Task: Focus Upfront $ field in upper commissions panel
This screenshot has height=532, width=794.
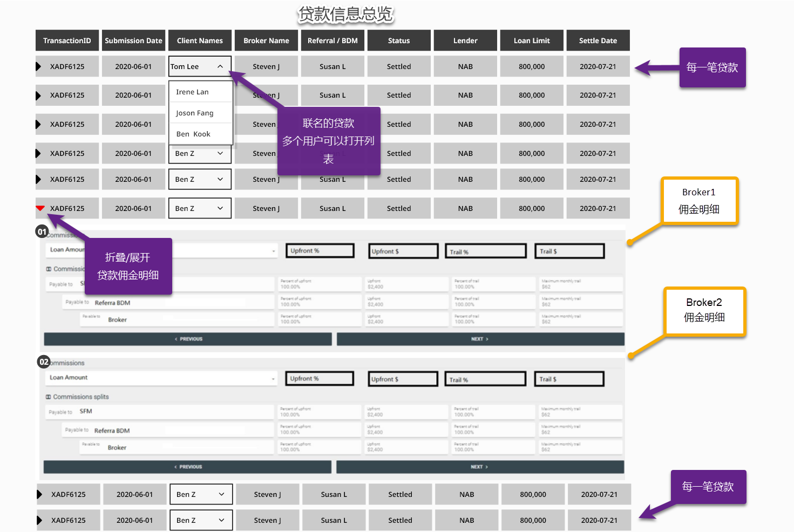Action: pos(404,251)
